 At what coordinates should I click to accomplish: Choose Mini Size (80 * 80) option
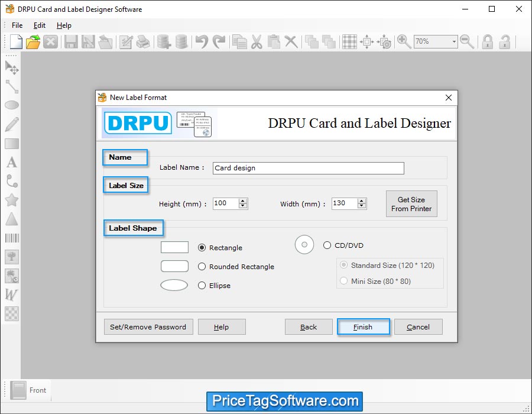[x=343, y=281]
